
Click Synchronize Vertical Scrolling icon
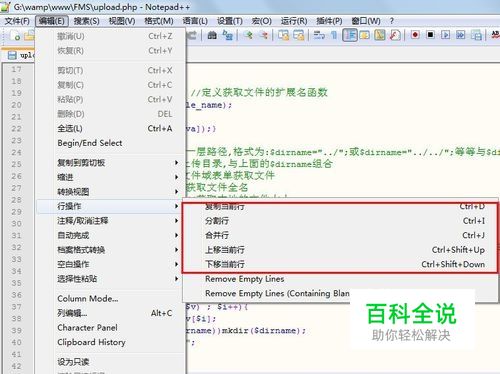tap(283, 35)
